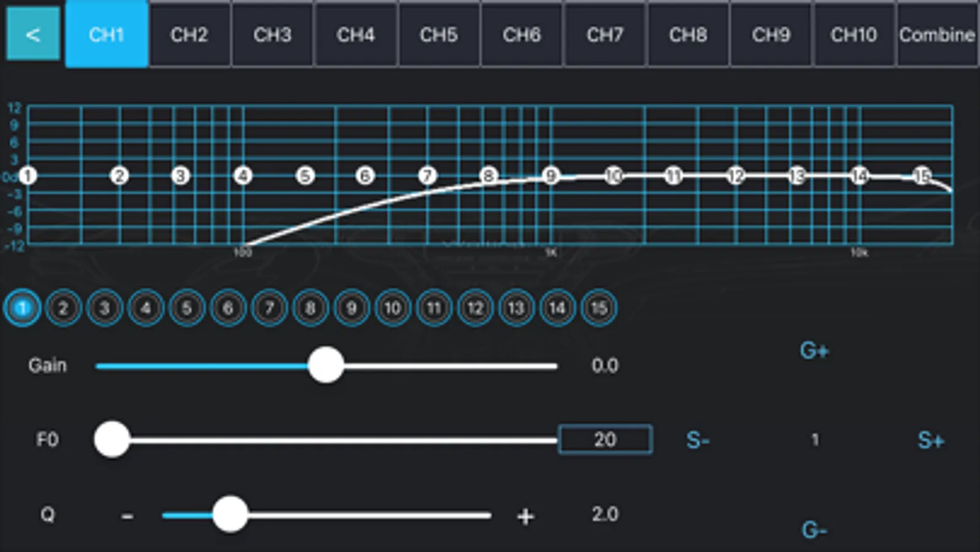Viewport: 980px width, 552px height.
Task: Switch to the CH7 channel tab
Action: 604,34
